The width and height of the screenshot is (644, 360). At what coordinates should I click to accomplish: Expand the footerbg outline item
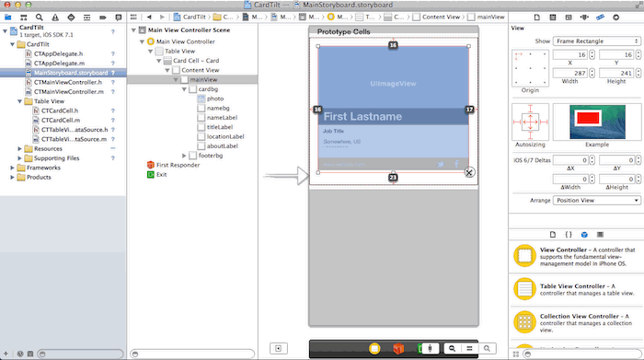tap(184, 156)
